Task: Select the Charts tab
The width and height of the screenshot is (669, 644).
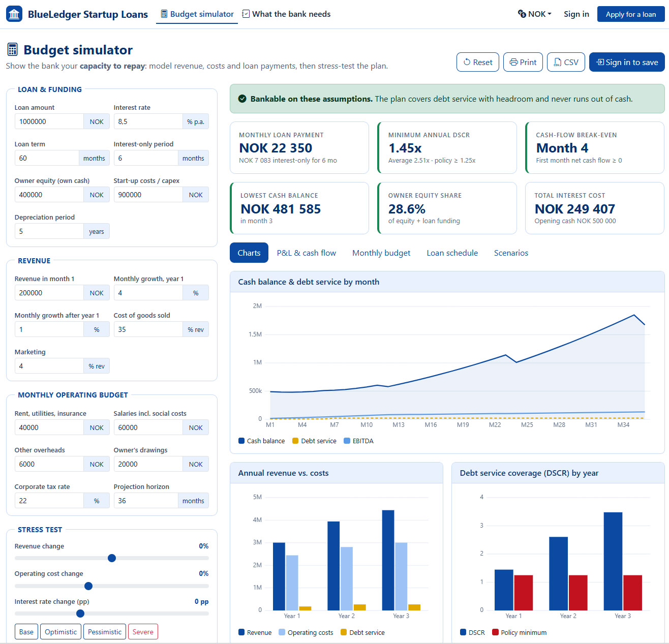Action: coord(249,253)
